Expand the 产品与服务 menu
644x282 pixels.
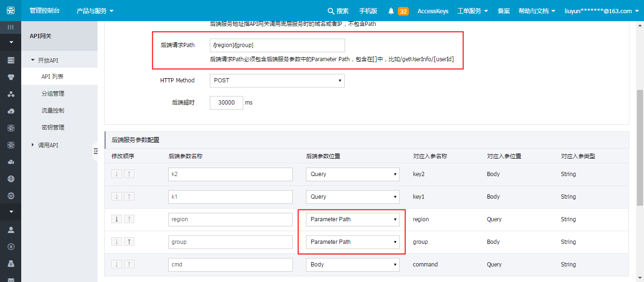coord(95,11)
